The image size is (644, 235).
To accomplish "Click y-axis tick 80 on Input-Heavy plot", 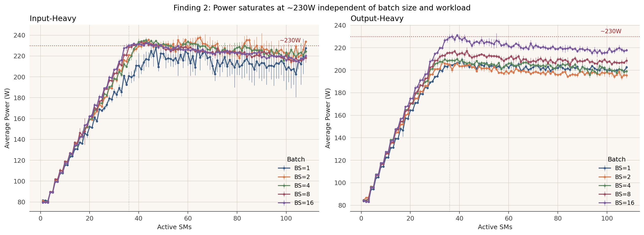I will coord(22,202).
